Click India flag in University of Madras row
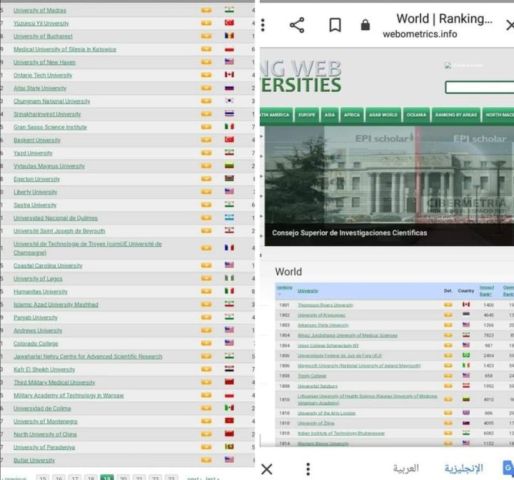The image size is (514, 480). tap(229, 10)
